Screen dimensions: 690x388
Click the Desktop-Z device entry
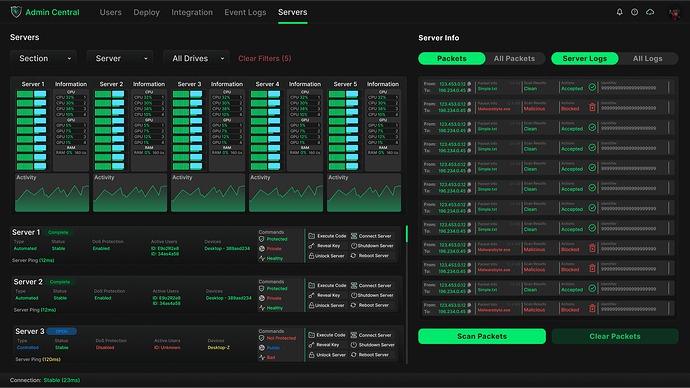219,348
